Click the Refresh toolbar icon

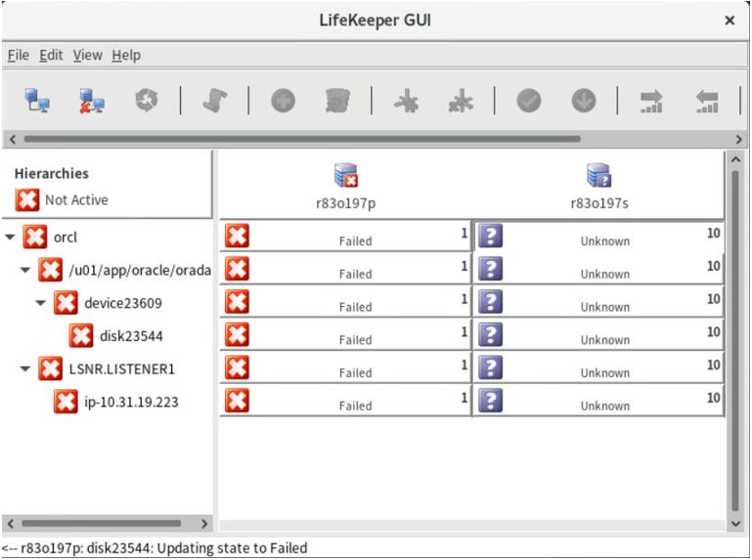pyautogui.click(x=147, y=101)
